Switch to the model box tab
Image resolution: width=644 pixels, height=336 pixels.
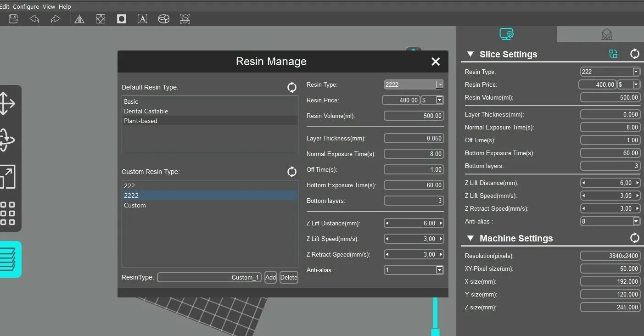[x=607, y=34]
